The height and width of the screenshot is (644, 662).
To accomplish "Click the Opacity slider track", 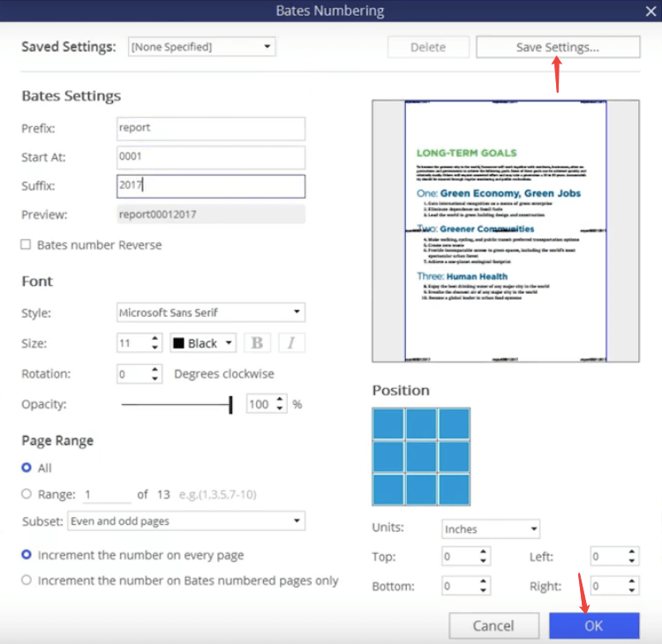I will (176, 404).
